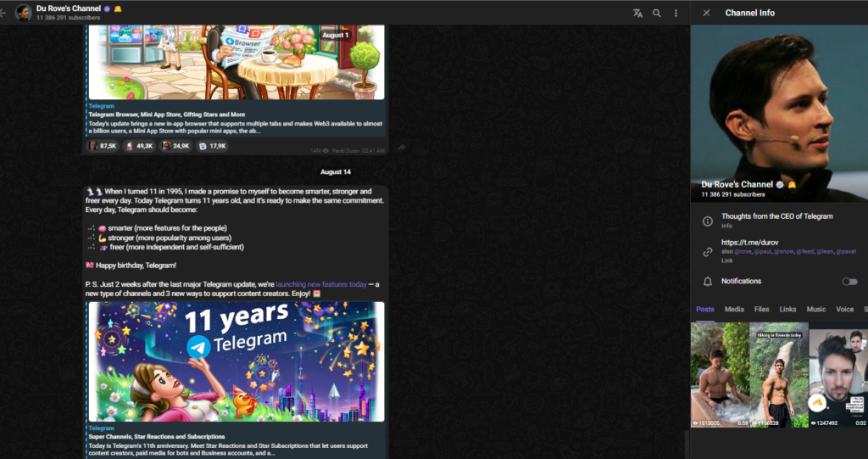The width and height of the screenshot is (868, 459).
Task: Switch to the Voice tab
Action: click(845, 310)
